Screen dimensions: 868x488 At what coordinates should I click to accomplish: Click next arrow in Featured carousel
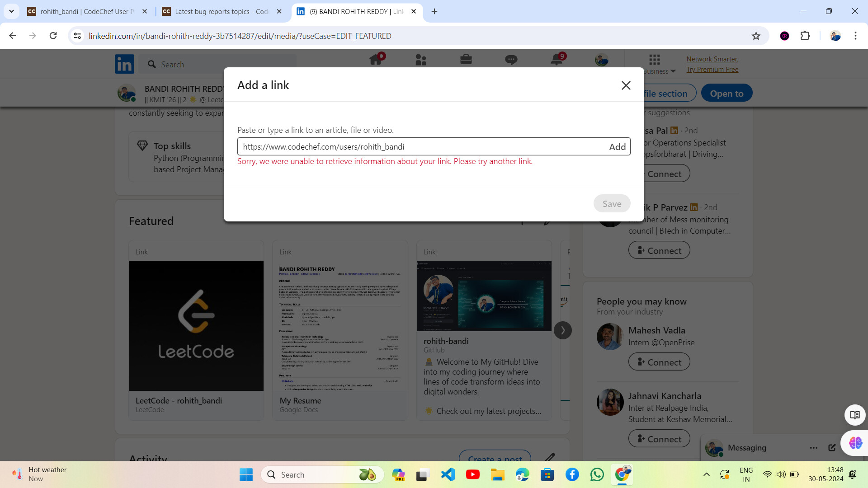tap(562, 330)
